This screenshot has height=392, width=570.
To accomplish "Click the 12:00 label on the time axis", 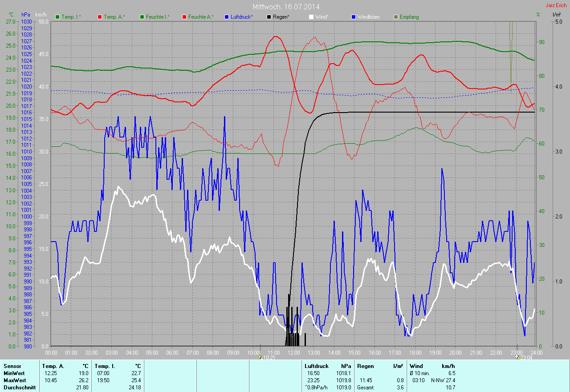I will (x=293, y=352).
